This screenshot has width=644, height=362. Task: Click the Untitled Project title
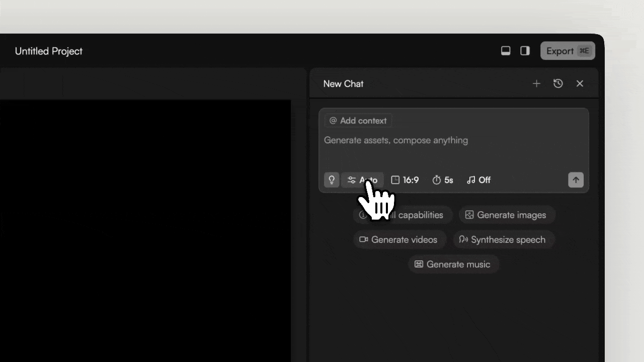point(48,51)
